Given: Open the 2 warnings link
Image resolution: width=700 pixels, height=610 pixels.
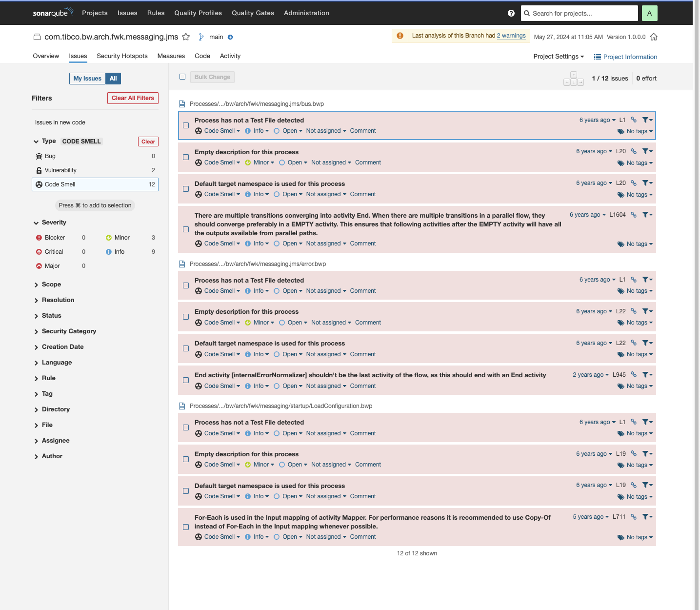Looking at the screenshot, I should click(511, 36).
